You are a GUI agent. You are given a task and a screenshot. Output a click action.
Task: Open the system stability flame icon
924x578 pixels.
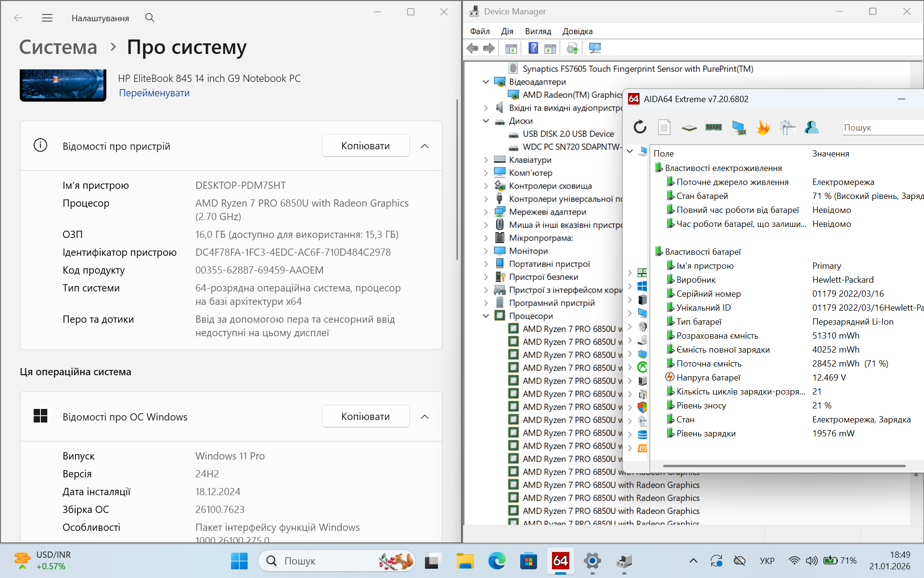[763, 127]
